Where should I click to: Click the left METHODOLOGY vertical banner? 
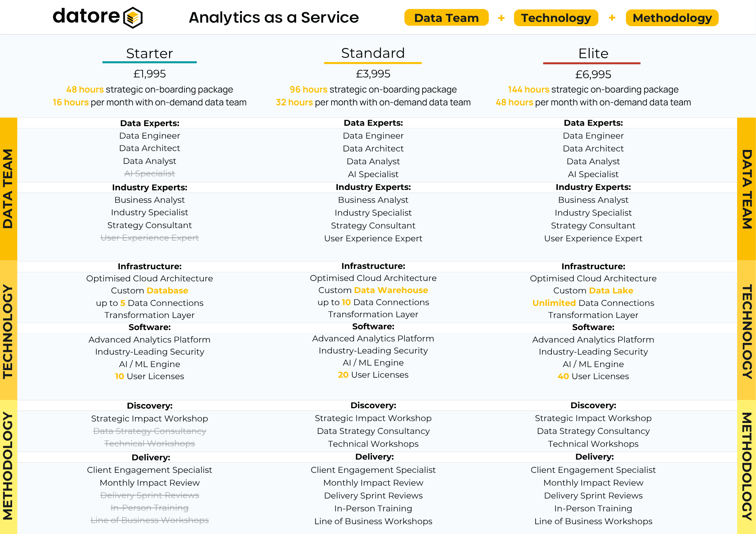[8, 466]
